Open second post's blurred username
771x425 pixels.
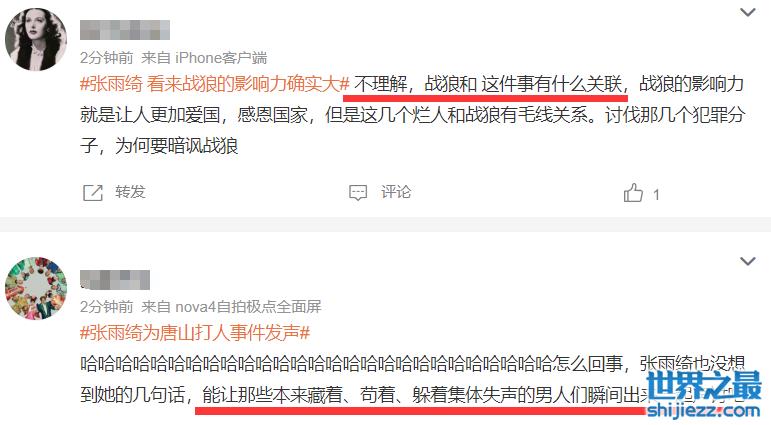(115, 280)
